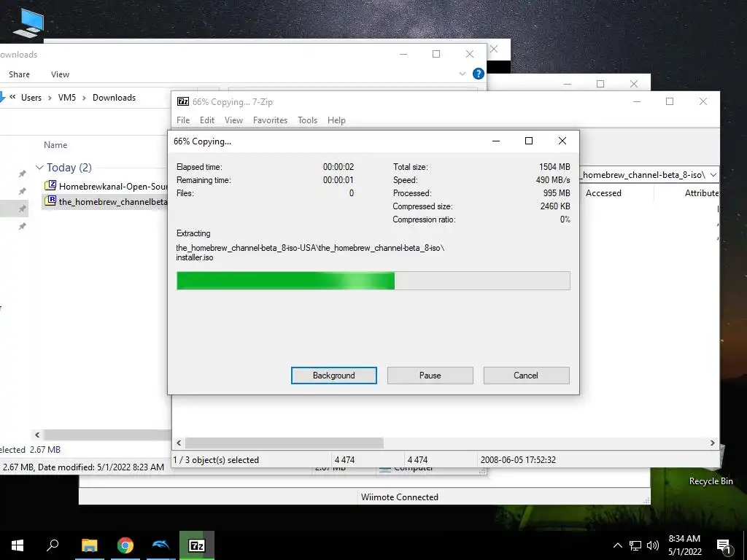Collapse the Today (2) group
747x560 pixels.
tap(39, 167)
